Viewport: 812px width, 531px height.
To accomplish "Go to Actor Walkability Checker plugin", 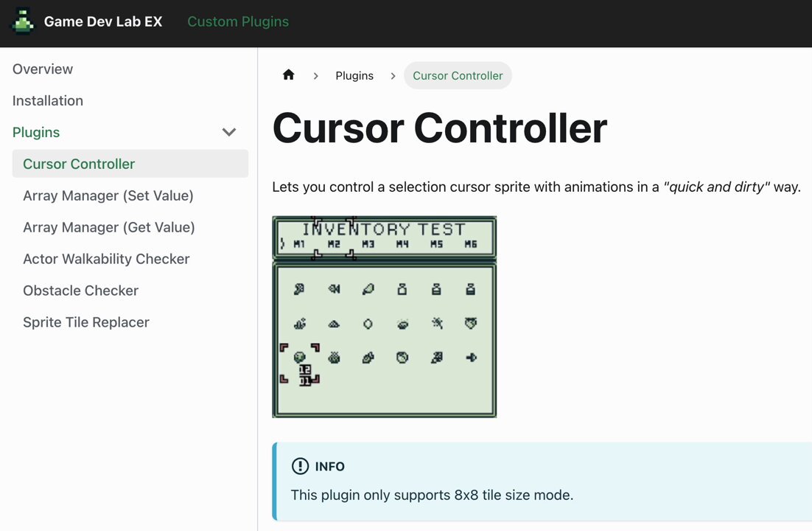I will (106, 259).
